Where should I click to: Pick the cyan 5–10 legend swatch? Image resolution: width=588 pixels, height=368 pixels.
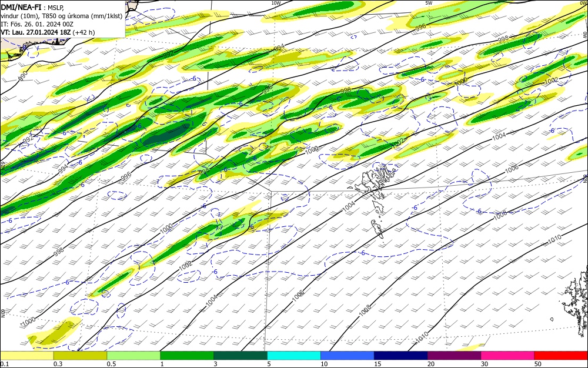pos(294,356)
